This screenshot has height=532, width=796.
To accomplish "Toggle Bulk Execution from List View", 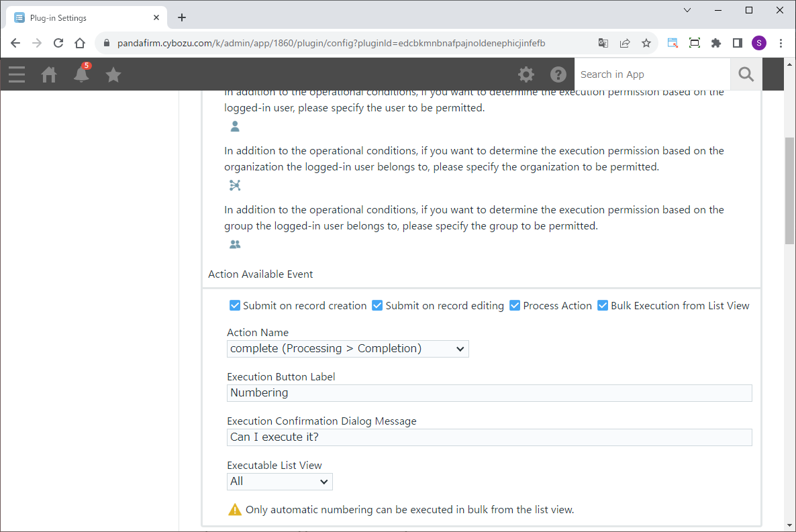I will tap(603, 305).
